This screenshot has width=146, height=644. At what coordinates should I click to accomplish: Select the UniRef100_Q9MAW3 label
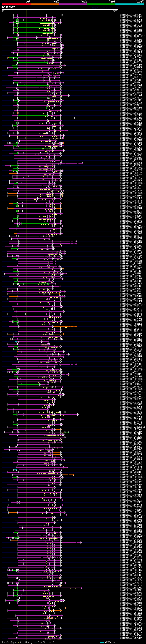(131, 42)
